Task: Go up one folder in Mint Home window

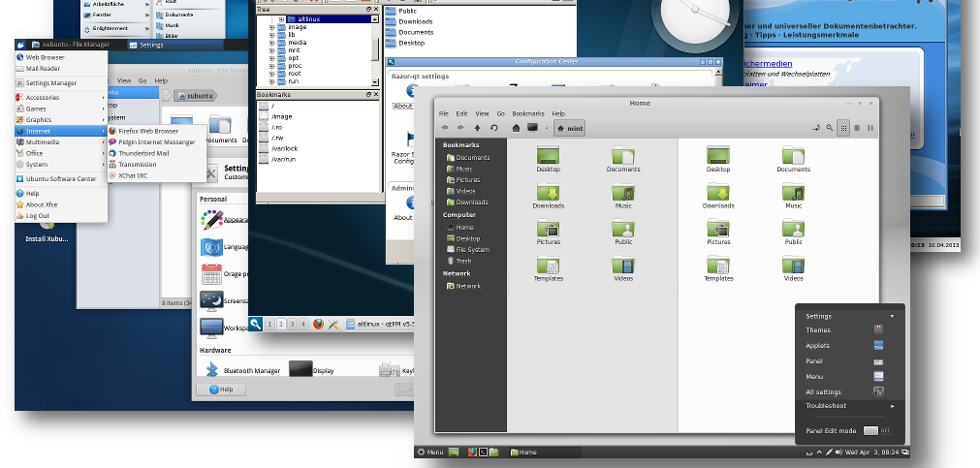Action: pyautogui.click(x=478, y=128)
